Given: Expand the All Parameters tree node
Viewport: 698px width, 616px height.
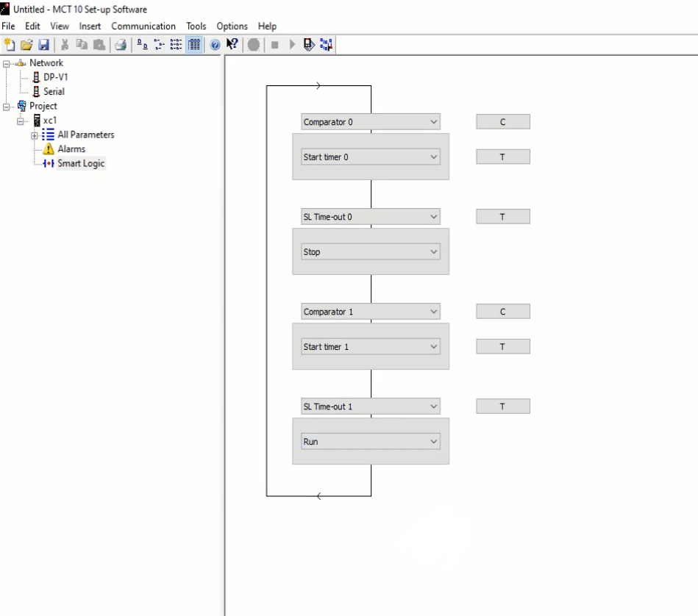Looking at the screenshot, I should 35,135.
